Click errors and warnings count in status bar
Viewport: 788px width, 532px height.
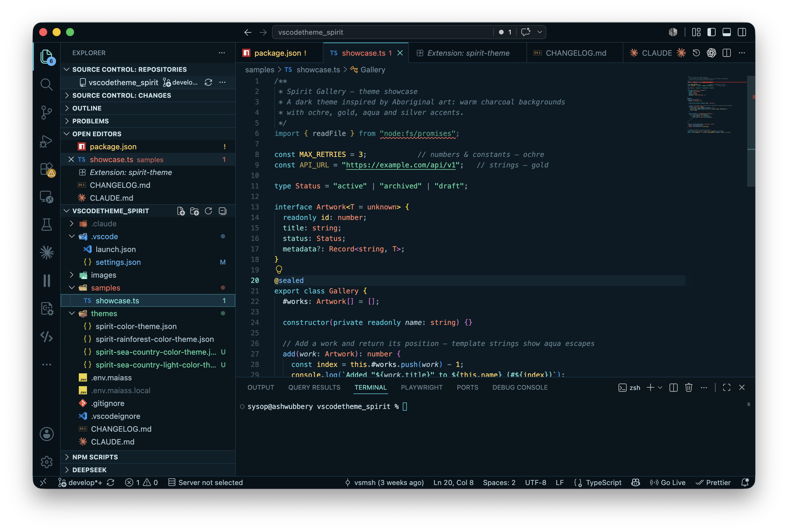coord(141,482)
